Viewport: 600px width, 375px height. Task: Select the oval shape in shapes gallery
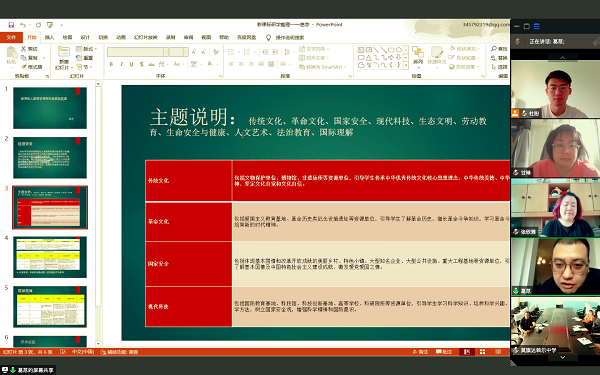click(399, 50)
